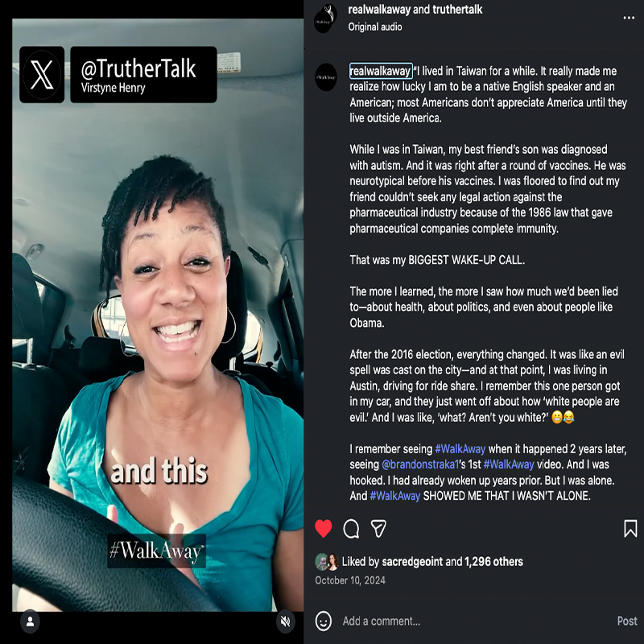Save post with bookmark icon
This screenshot has width=644, height=644.
tap(630, 529)
